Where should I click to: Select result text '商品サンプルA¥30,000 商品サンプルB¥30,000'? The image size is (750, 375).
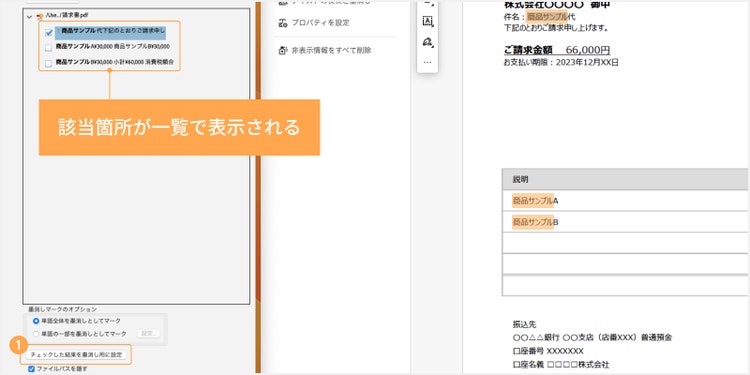pos(112,46)
